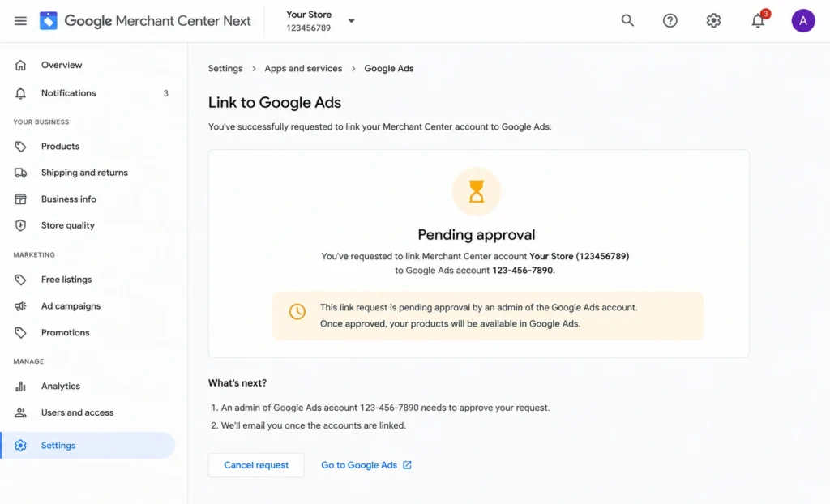The image size is (830, 504).
Task: Open the hamburger main menu
Action: point(20,20)
